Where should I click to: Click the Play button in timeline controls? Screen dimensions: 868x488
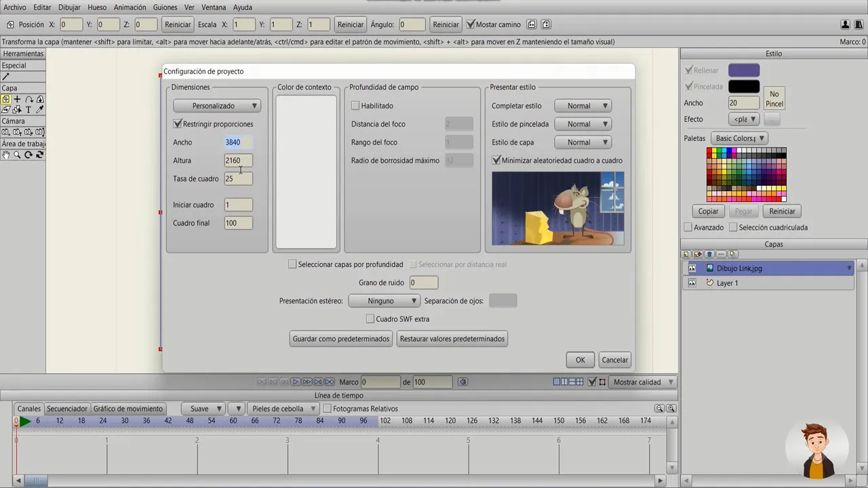click(296, 382)
